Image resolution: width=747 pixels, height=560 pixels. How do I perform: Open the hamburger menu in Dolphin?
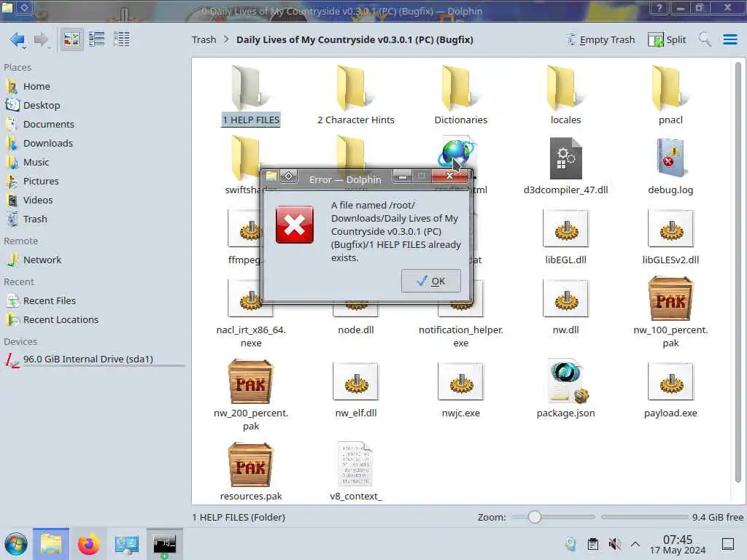729,39
